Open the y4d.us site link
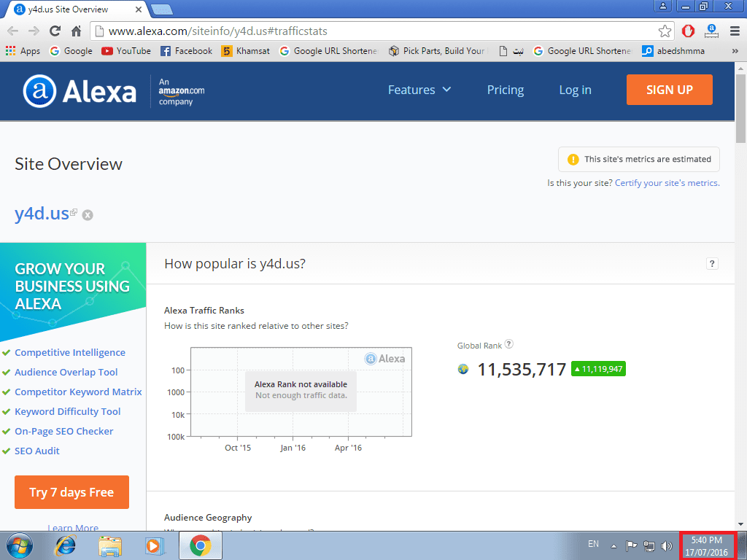Image resolution: width=747 pixels, height=560 pixels. [42, 214]
